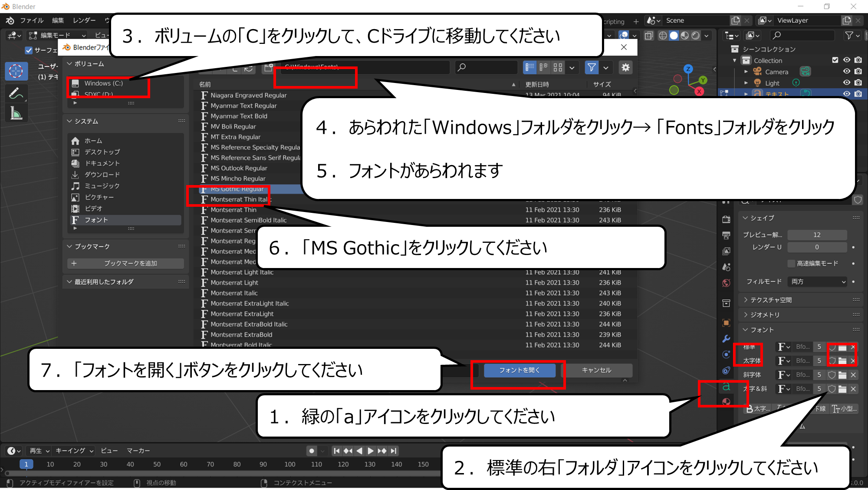This screenshot has height=490, width=868.
Task: Open the 斜字体 font F dropdown
Action: click(x=784, y=375)
